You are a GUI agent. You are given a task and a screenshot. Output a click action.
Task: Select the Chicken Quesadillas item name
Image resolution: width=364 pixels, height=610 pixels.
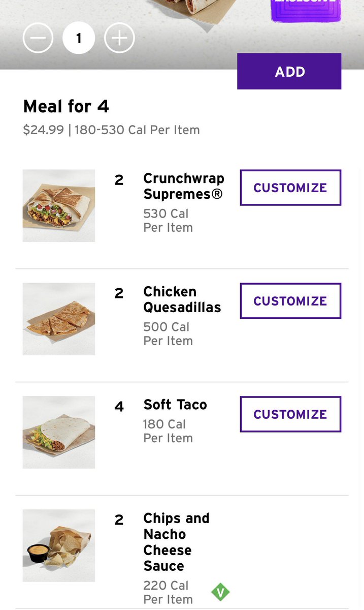point(182,299)
